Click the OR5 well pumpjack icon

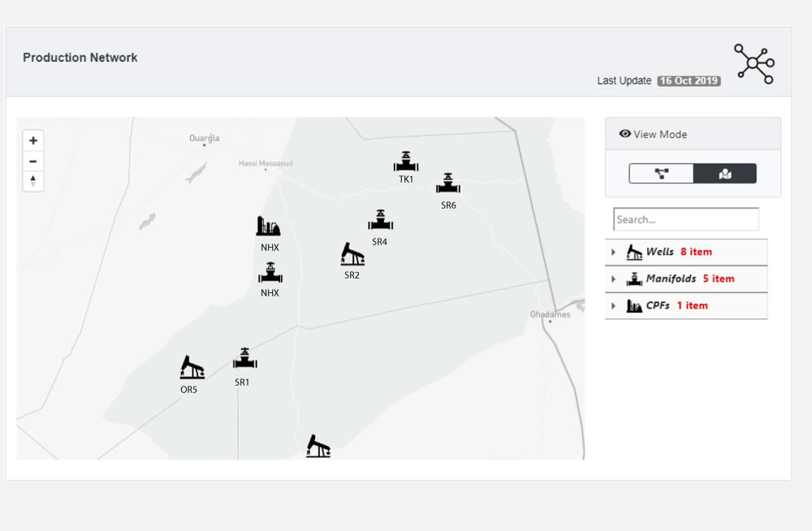[192, 368]
